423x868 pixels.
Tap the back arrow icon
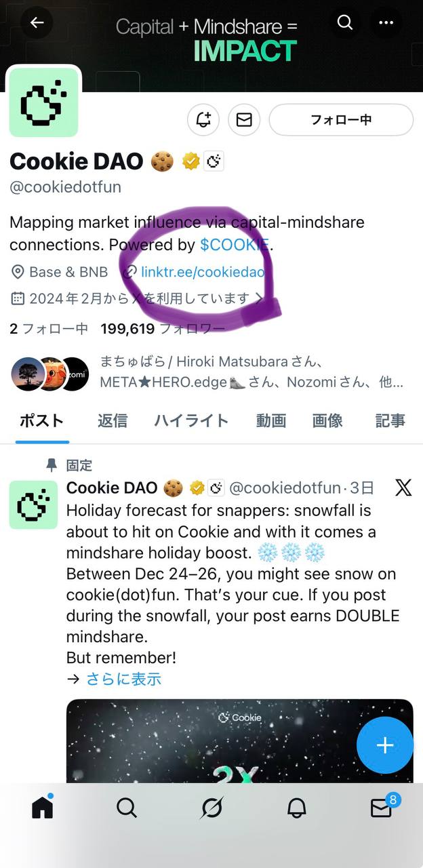[x=37, y=22]
